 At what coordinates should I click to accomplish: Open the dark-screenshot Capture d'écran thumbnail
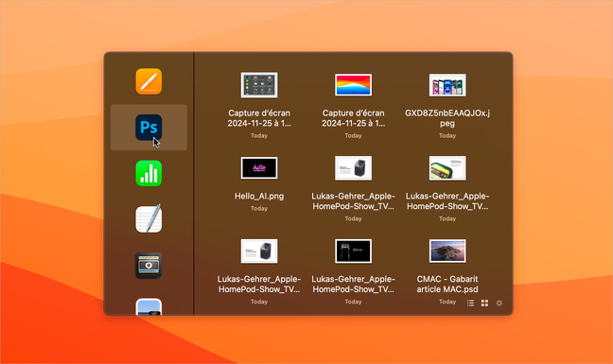(259, 85)
